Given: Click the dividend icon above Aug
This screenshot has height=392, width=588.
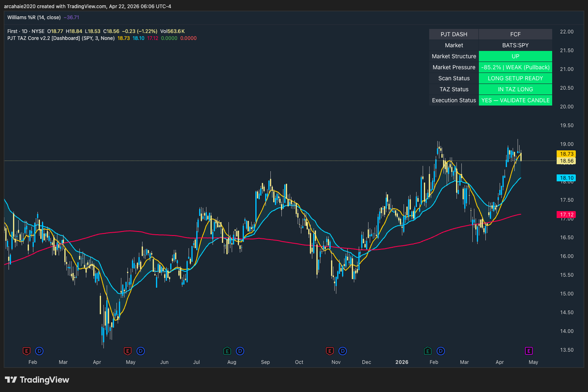Looking at the screenshot, I should 240,351.
